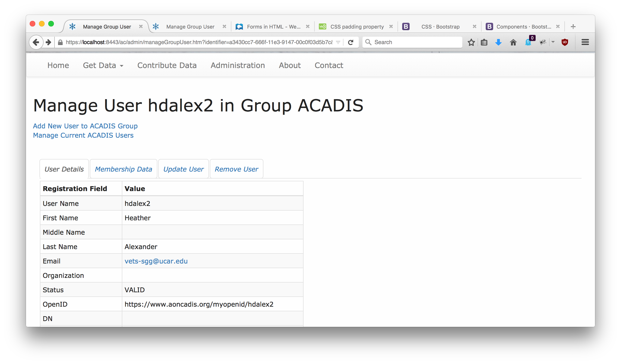Screen dimensions: 621x364
Task: Open the hamburger menu icon
Action: coord(585,42)
